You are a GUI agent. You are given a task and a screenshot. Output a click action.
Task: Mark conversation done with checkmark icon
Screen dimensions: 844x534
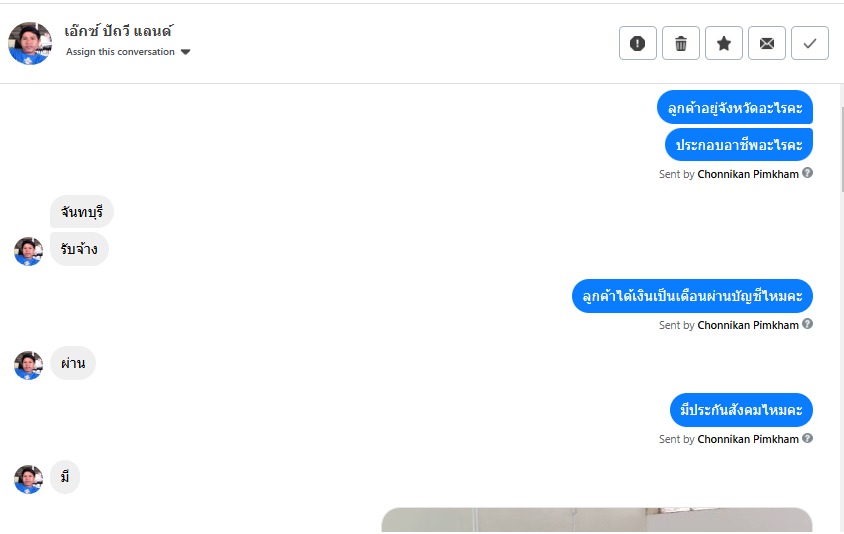(810, 43)
